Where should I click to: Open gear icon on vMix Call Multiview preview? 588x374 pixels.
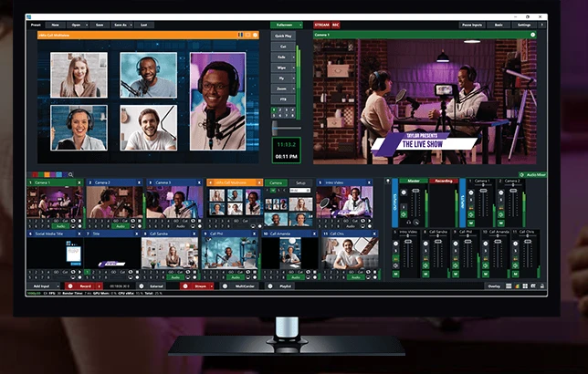[x=256, y=35]
